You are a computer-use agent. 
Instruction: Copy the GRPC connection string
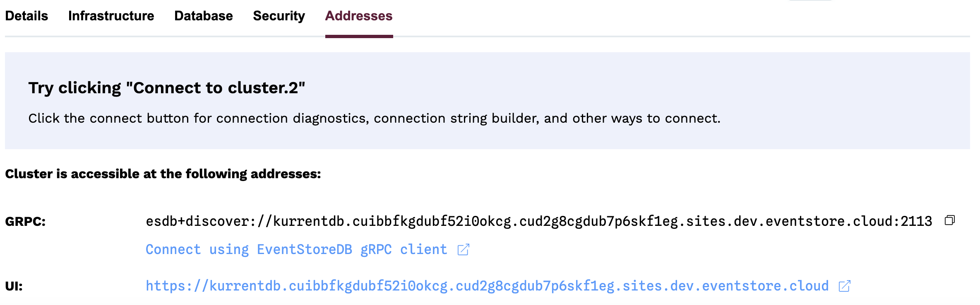click(949, 221)
